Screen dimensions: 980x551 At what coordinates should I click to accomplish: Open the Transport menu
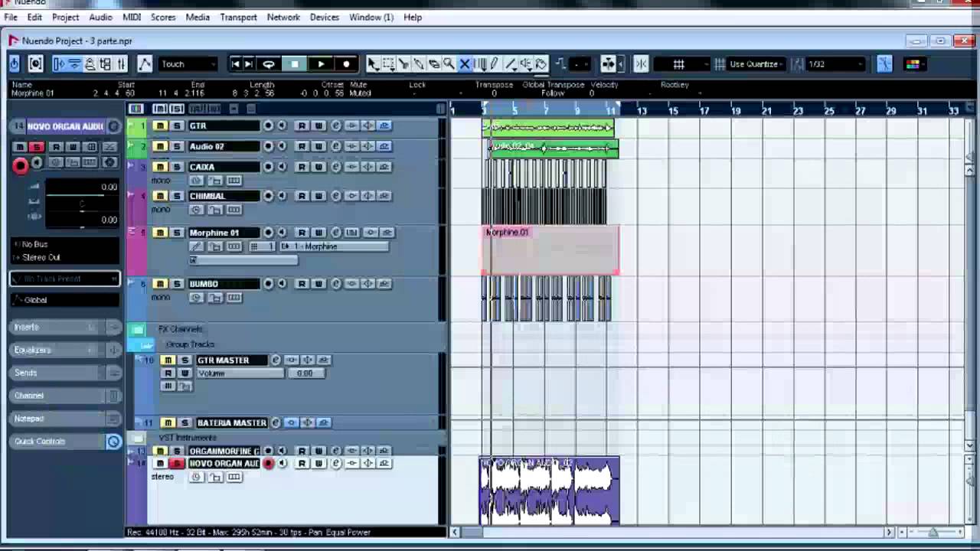click(238, 17)
